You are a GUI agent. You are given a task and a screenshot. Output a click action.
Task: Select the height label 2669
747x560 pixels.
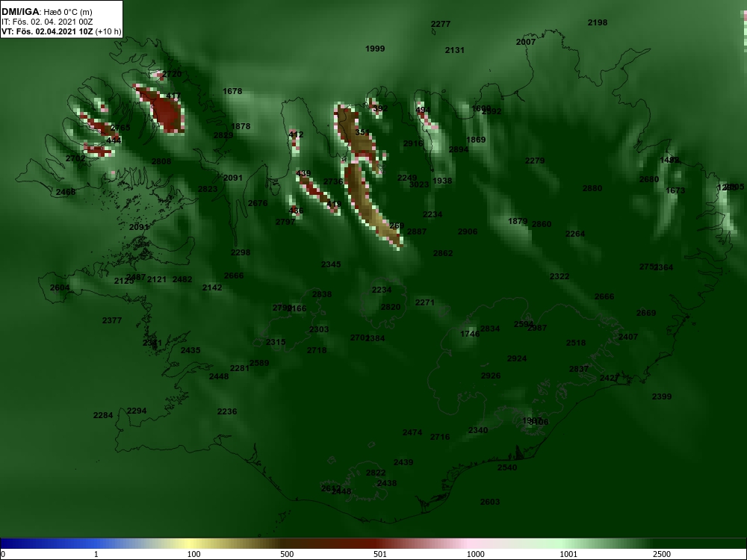[646, 313]
